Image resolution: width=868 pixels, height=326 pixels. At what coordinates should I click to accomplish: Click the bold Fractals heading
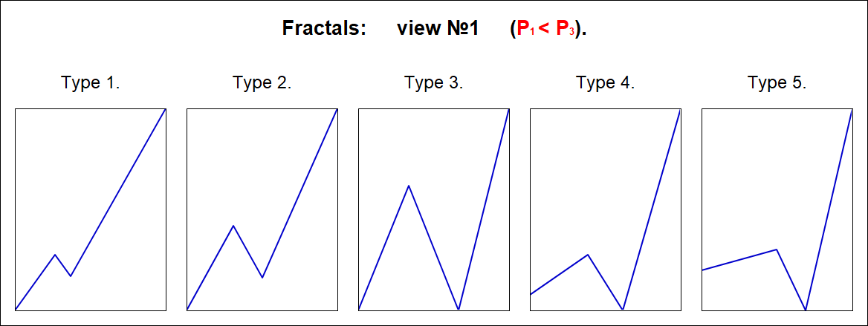coord(324,29)
